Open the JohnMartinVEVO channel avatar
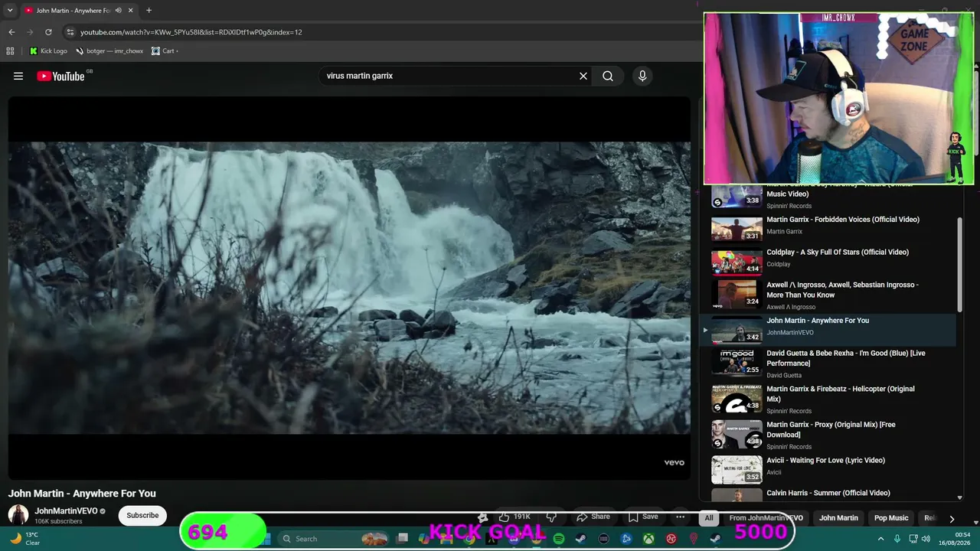This screenshot has height=551, width=980. coord(18,515)
